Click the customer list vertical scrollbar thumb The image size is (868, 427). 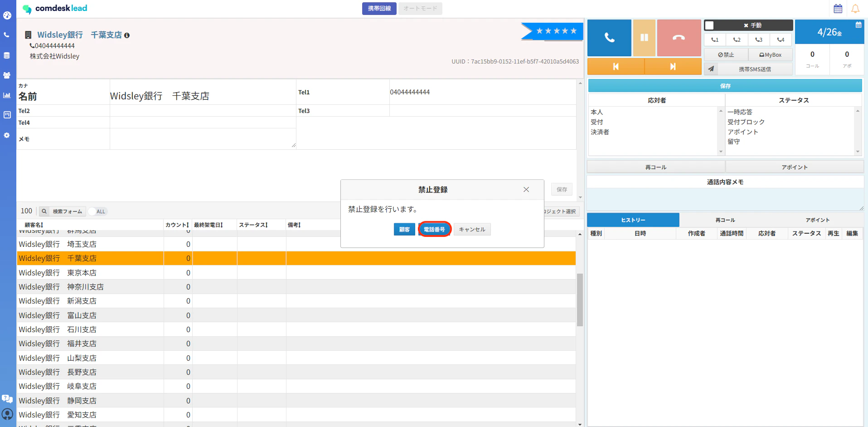580,300
